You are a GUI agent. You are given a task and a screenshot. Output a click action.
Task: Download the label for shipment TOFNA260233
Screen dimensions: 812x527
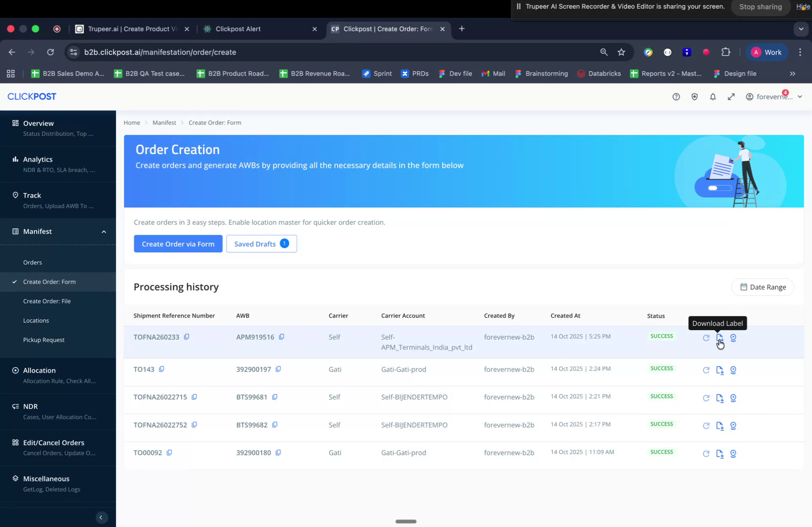click(719, 337)
